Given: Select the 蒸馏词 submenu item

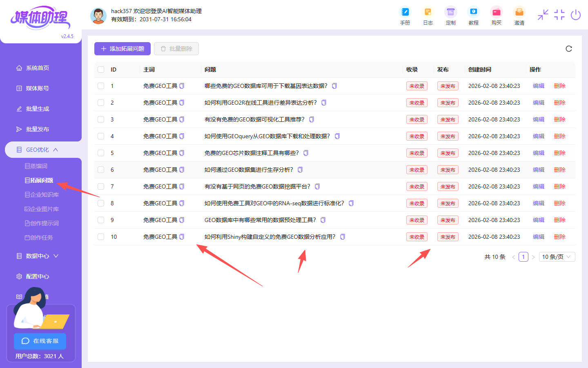Looking at the screenshot, I should click(x=36, y=166).
